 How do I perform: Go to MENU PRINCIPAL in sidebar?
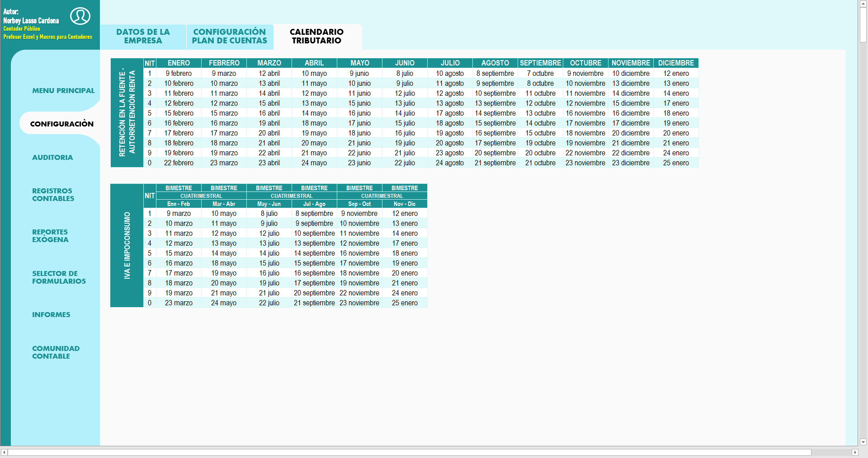coord(63,90)
